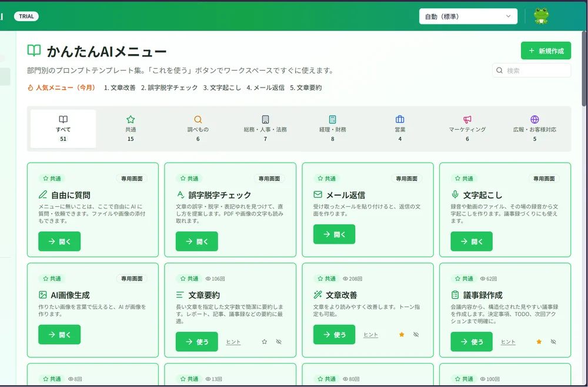Screen dimensions: 588x387
Task: Use the 議事録作成 template via 使う button
Action: 472,342
